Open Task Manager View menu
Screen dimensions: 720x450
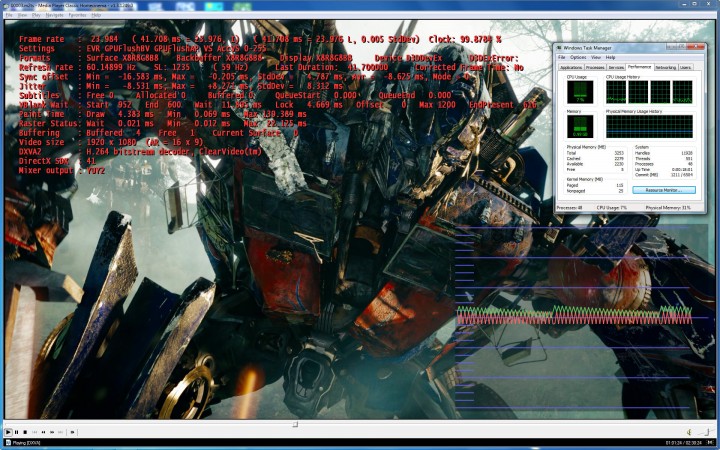(x=596, y=57)
